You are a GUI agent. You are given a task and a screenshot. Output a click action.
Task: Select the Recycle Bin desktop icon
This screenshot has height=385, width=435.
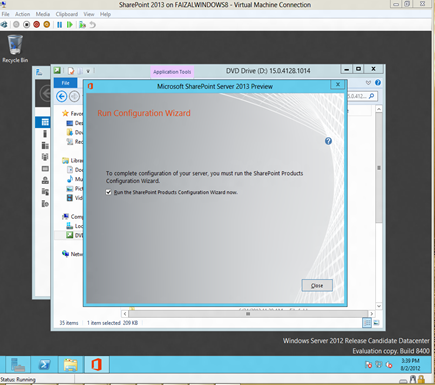coord(15,49)
